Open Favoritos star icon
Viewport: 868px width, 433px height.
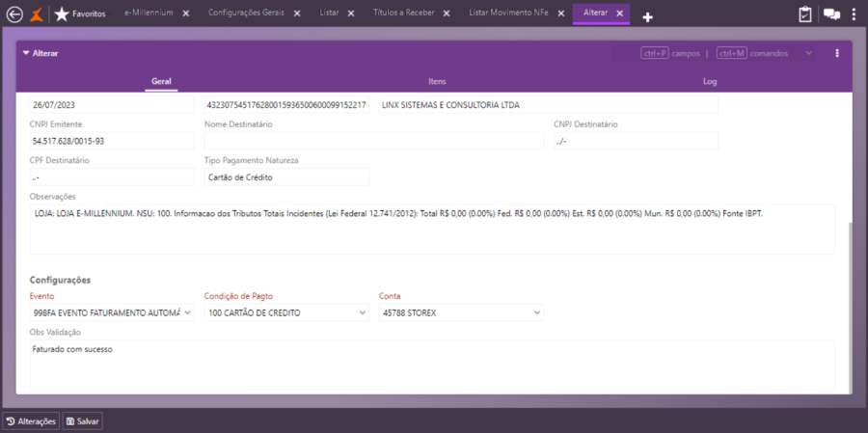[x=62, y=14]
